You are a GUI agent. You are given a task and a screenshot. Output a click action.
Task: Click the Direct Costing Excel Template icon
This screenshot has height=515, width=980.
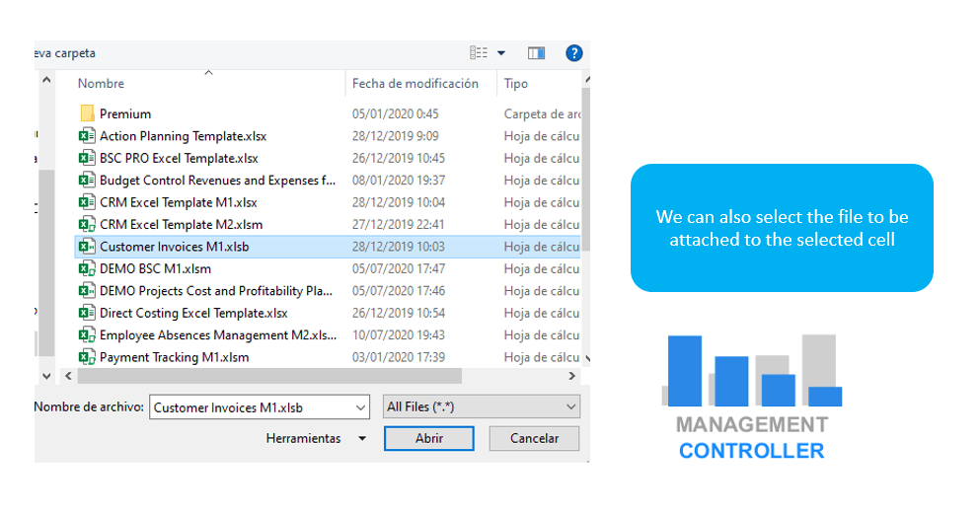pos(87,313)
